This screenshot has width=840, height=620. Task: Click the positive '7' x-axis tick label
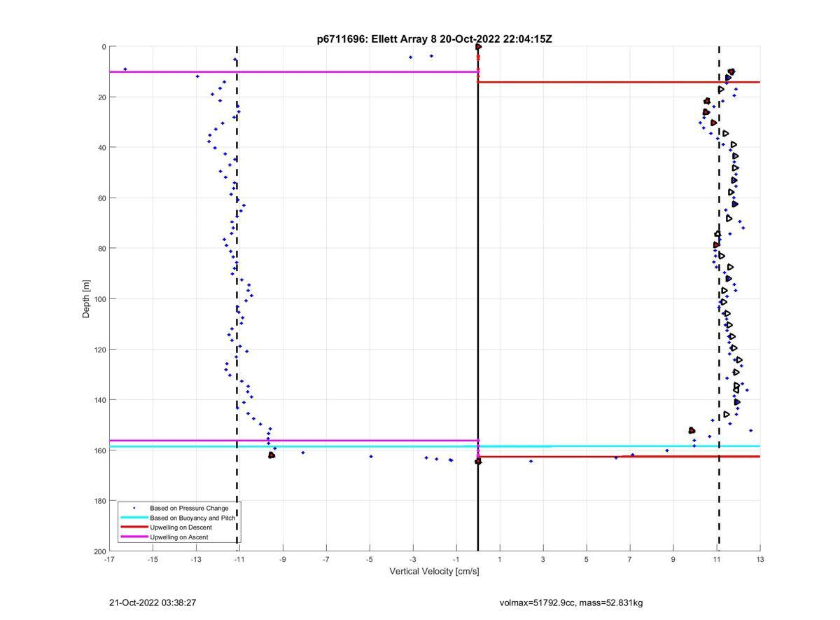pyautogui.click(x=630, y=560)
